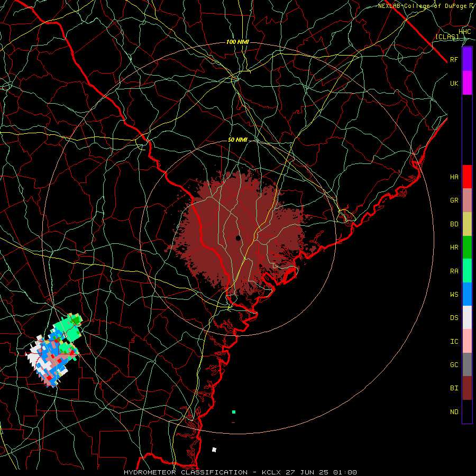Viewport: 476px width, 476px height.
Task: Click the 01:00 timestamp text
Action: click(345, 472)
